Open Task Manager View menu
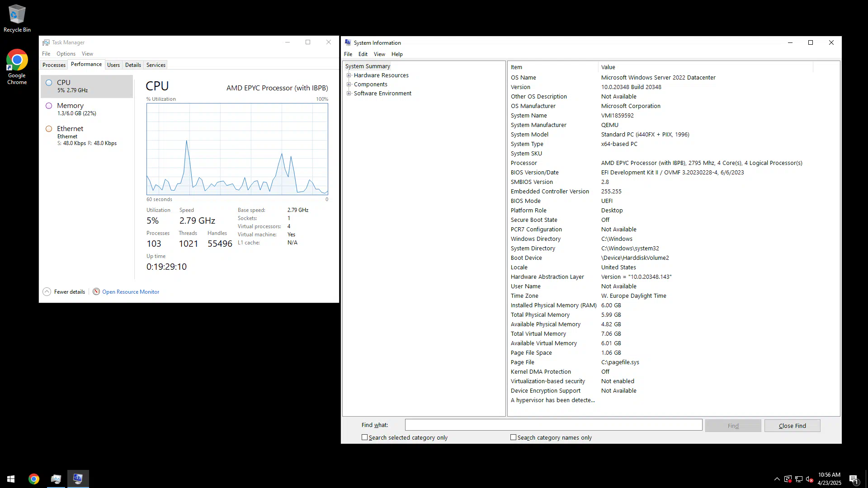Image resolution: width=868 pixels, height=488 pixels. [x=87, y=54]
